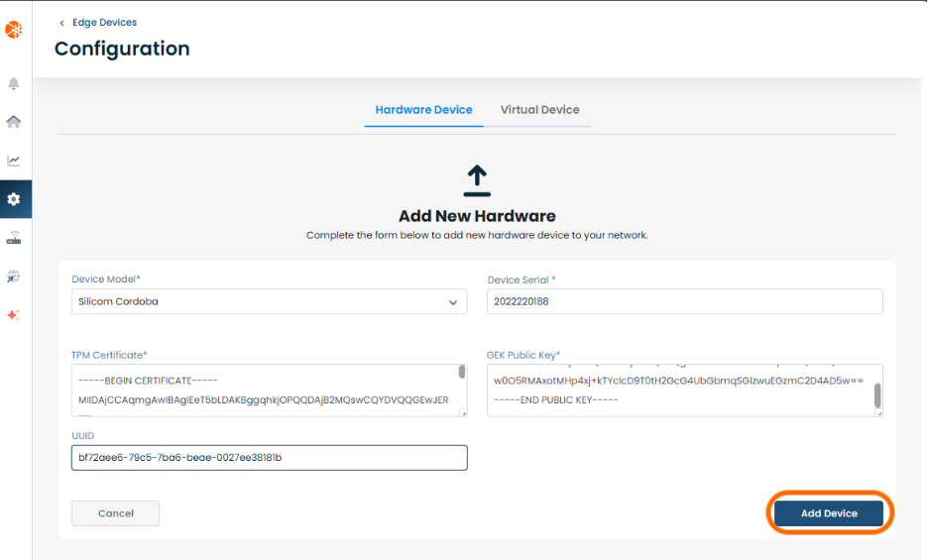928x560 pixels.
Task: Click the UUID label
Action: point(83,436)
